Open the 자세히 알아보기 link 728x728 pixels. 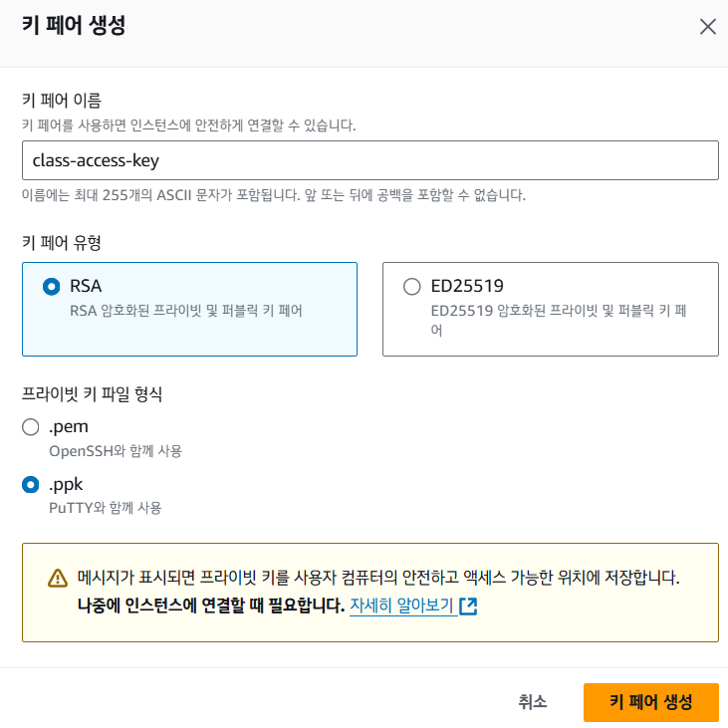pos(401,606)
